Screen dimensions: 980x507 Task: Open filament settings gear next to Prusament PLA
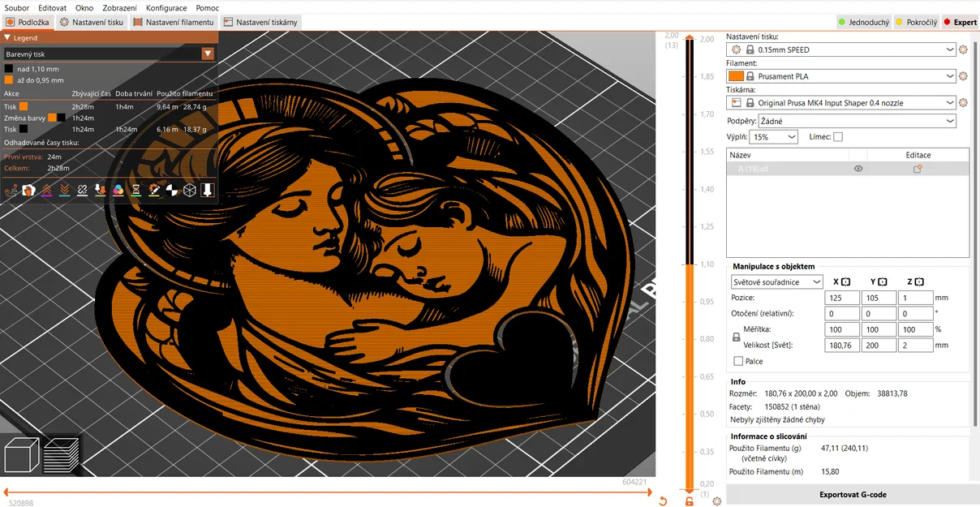coord(964,76)
